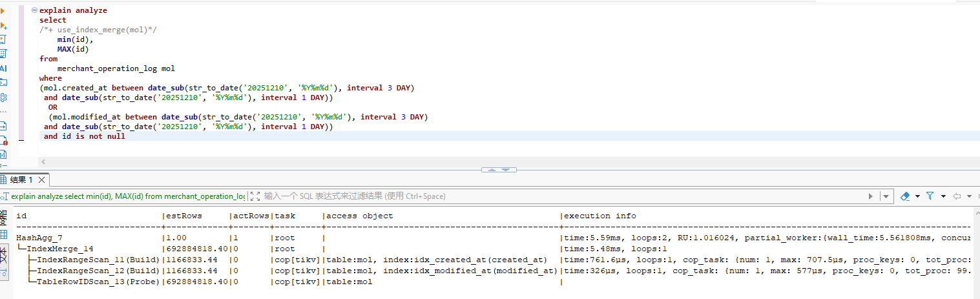Apply the filter with the gray play arrow
This screenshot has width=980, height=299.
pyautogui.click(x=871, y=196)
